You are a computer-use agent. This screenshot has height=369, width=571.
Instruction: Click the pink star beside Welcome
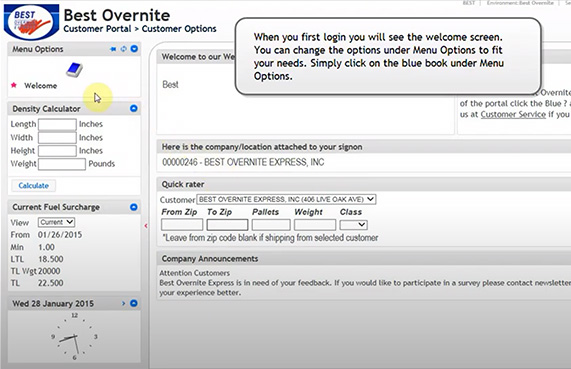pyautogui.click(x=14, y=85)
